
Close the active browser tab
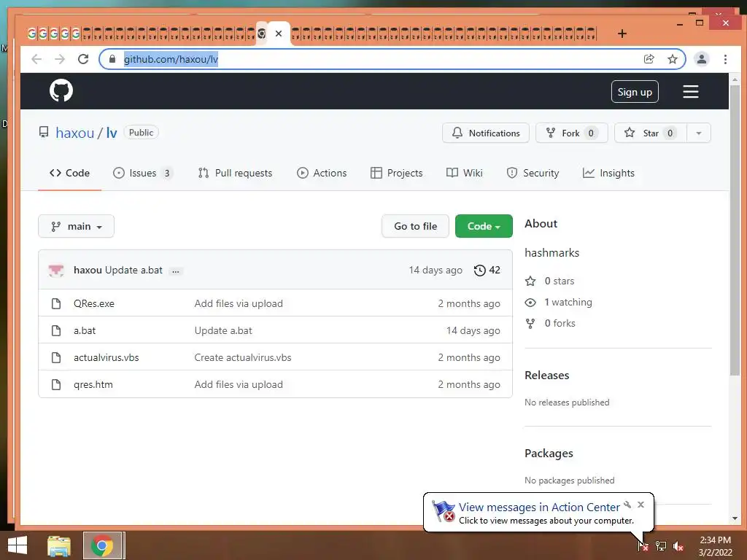pyautogui.click(x=279, y=34)
